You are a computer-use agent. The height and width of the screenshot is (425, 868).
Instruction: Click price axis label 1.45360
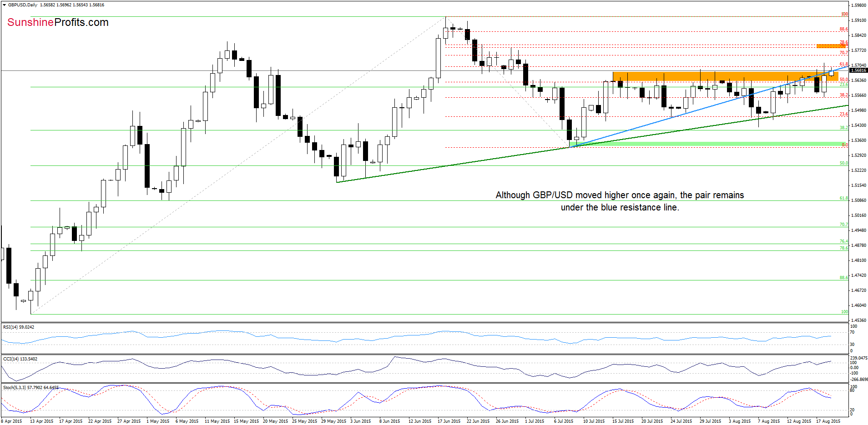click(859, 320)
